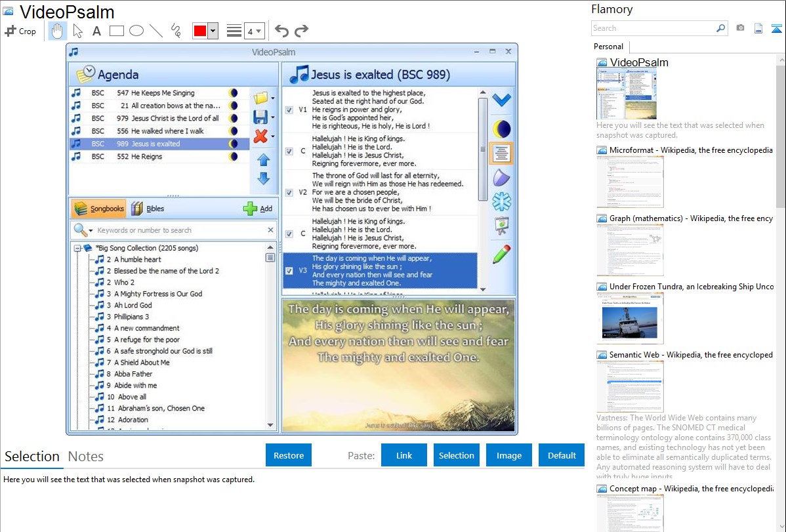
Task: Toggle the V2 verse checkbox
Action: [x=289, y=193]
